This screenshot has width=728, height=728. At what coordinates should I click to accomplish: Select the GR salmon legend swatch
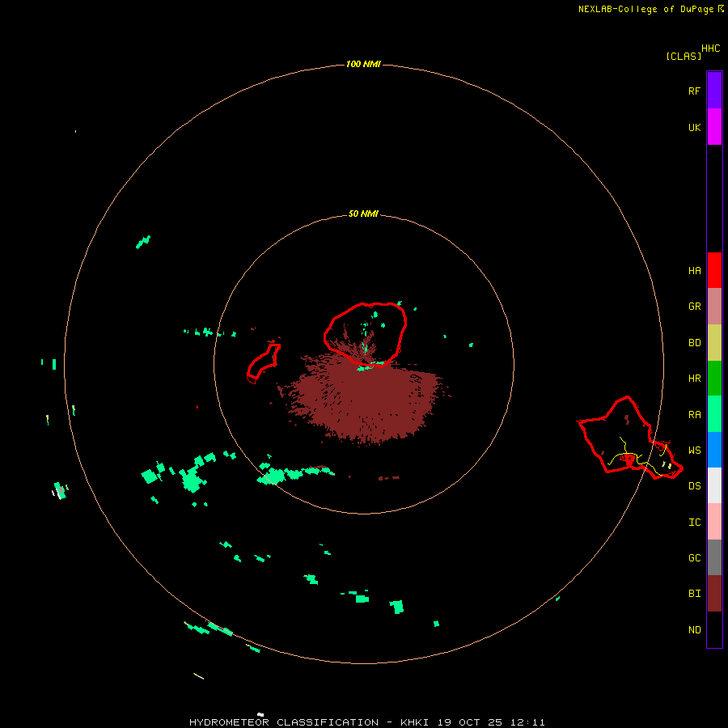tap(714, 307)
